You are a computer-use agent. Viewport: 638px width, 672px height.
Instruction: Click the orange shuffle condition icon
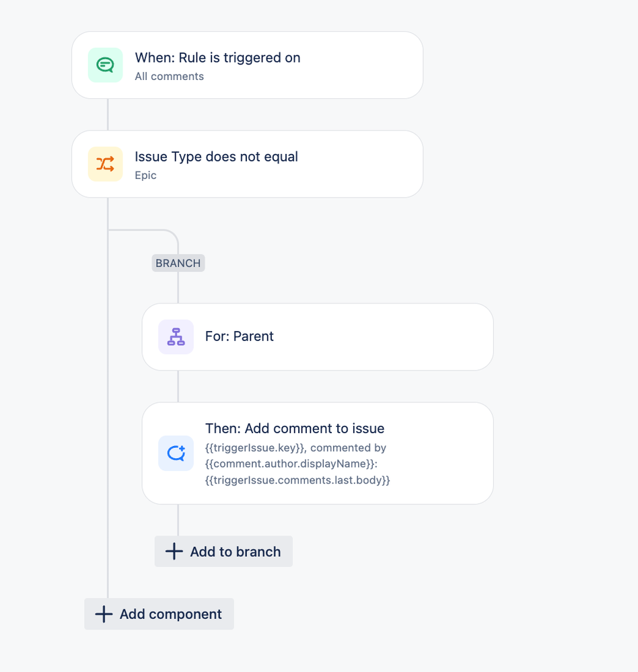[x=106, y=164]
